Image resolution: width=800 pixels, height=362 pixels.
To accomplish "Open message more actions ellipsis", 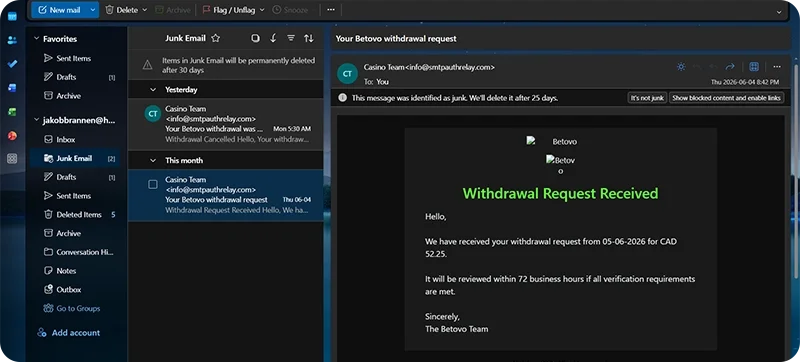I will pos(777,67).
